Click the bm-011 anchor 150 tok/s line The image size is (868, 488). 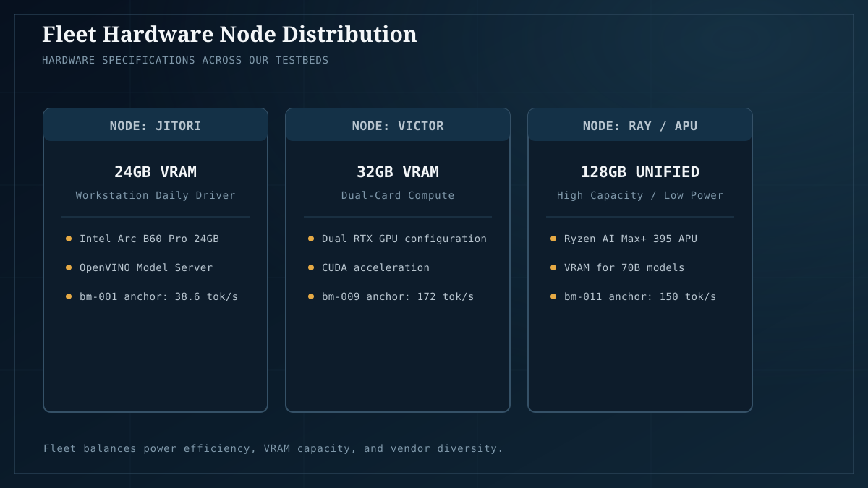coord(640,296)
